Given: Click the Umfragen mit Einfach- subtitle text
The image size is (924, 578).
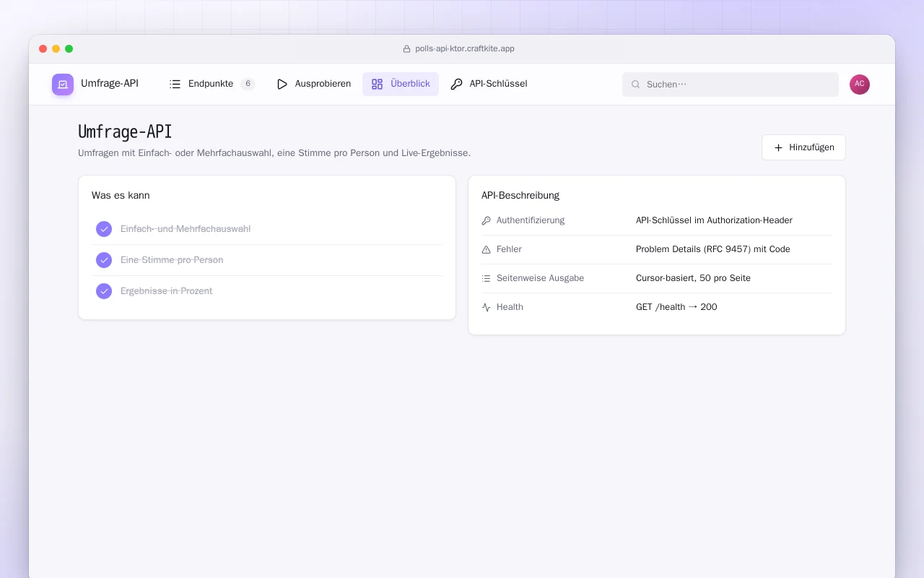Looking at the screenshot, I should (274, 153).
